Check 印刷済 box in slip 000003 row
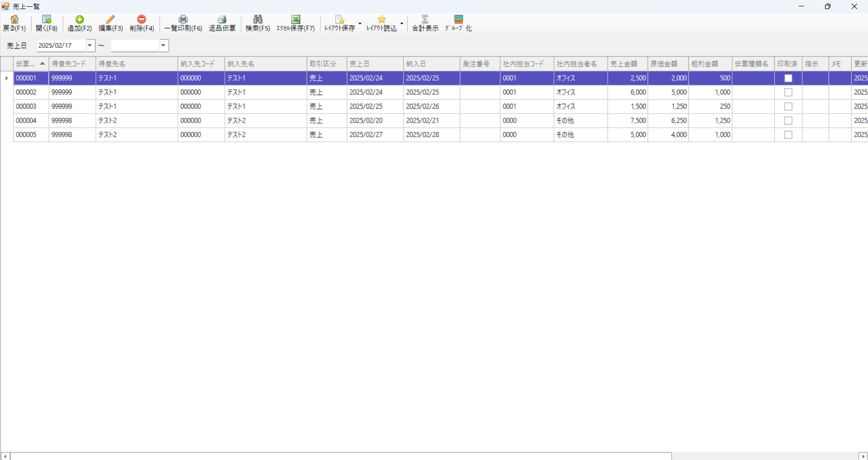 click(788, 107)
